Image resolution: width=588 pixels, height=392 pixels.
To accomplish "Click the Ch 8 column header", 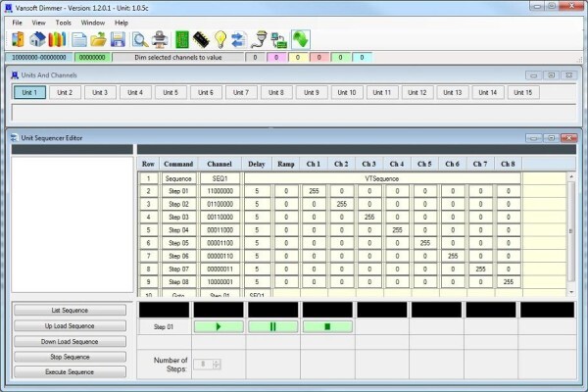I will [508, 164].
